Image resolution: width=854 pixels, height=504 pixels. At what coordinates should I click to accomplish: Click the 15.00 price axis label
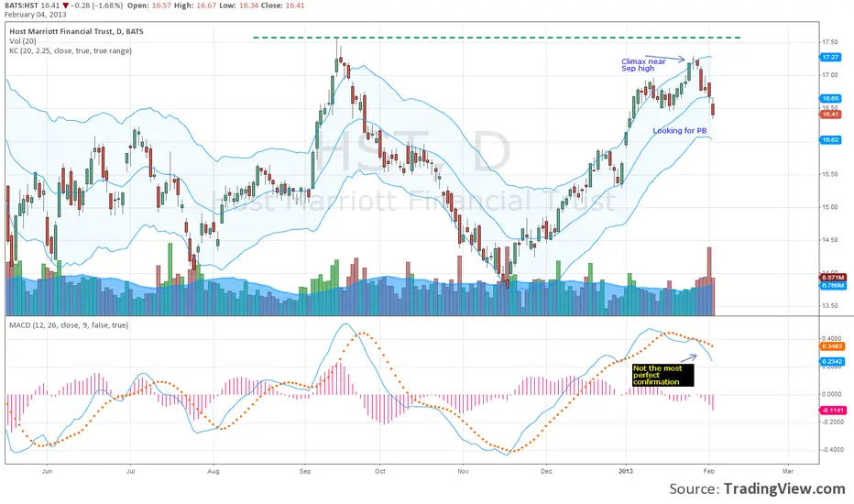tap(830, 207)
